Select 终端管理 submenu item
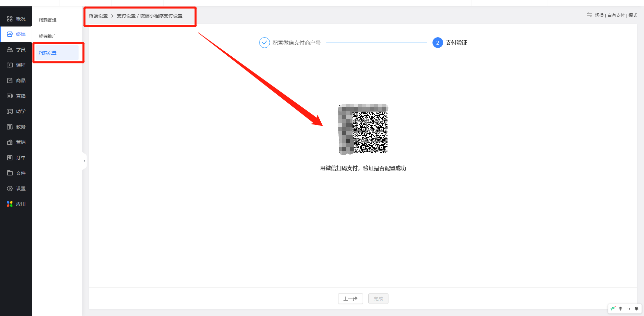 tap(48, 20)
